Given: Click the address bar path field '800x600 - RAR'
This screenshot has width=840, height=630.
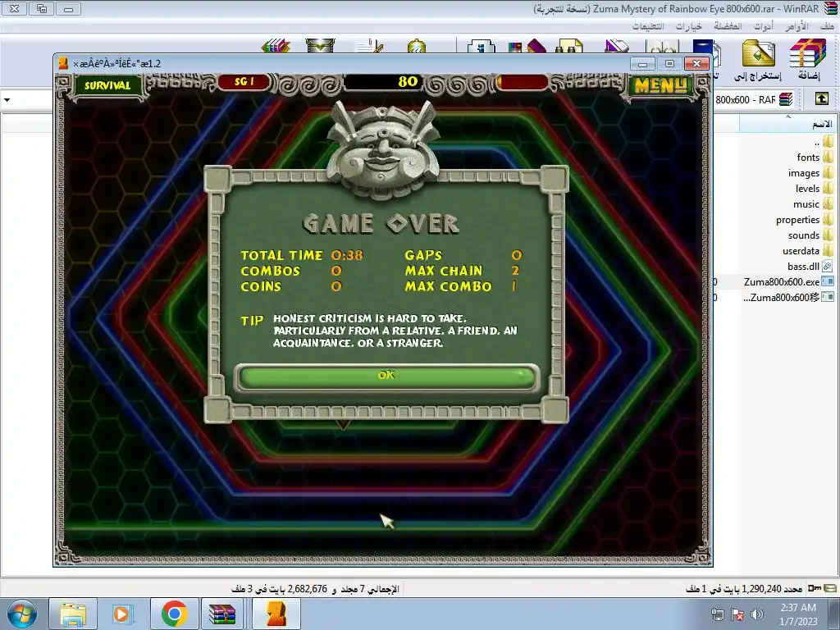Looking at the screenshot, I should 746,99.
